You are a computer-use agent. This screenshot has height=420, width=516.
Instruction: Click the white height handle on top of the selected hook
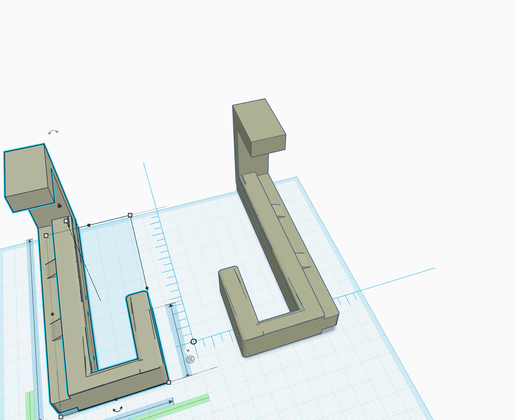tap(66, 221)
